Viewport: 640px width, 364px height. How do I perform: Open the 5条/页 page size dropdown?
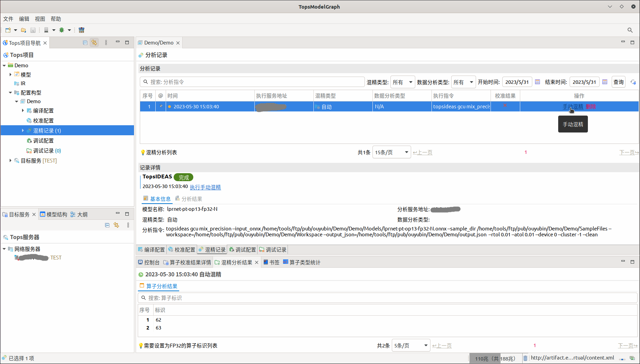pos(411,345)
